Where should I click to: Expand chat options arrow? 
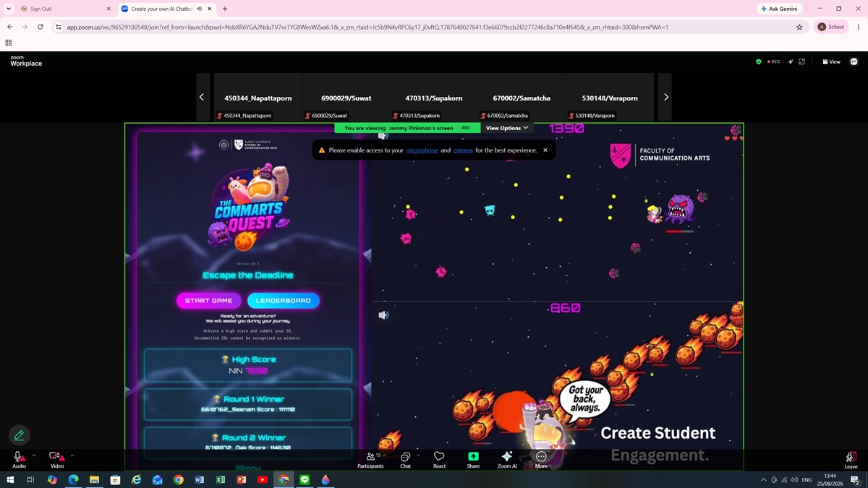pyautogui.click(x=418, y=455)
